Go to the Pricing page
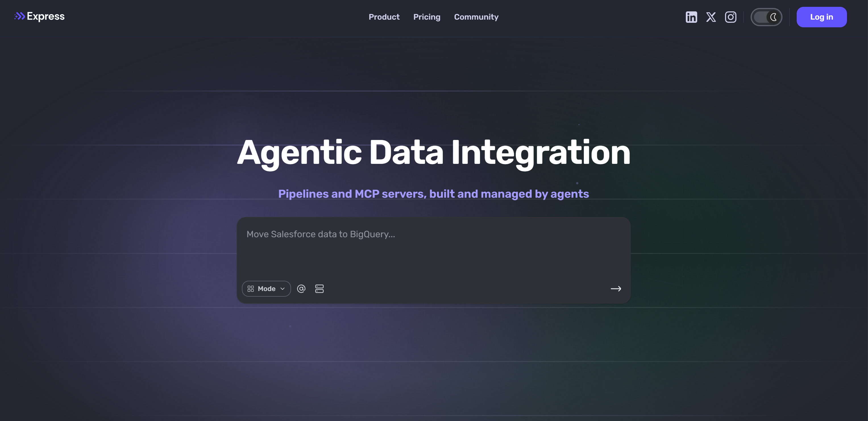The width and height of the screenshot is (868, 421). [427, 17]
